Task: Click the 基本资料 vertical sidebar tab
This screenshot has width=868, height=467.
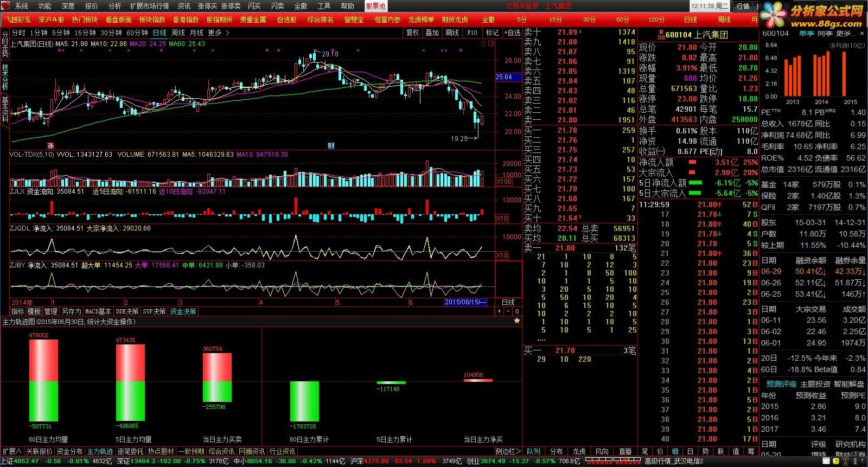Action: [x=5, y=110]
